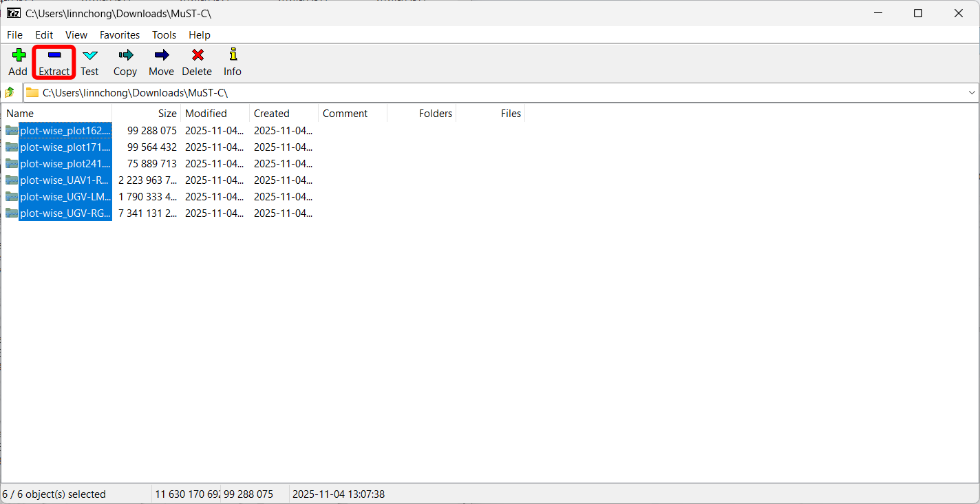This screenshot has height=504, width=980.
Task: Open the File menu
Action: point(14,35)
